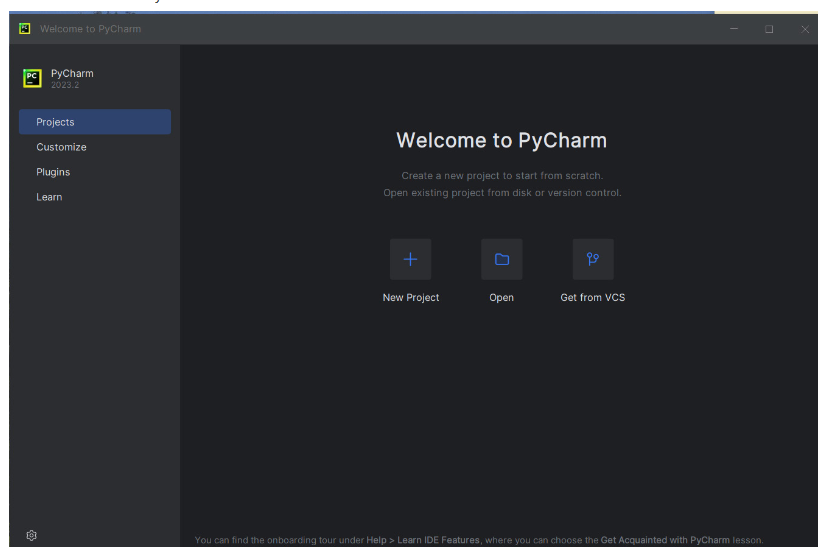
Task: Click the Welcome to PyCharm title bar text
Action: pos(90,29)
